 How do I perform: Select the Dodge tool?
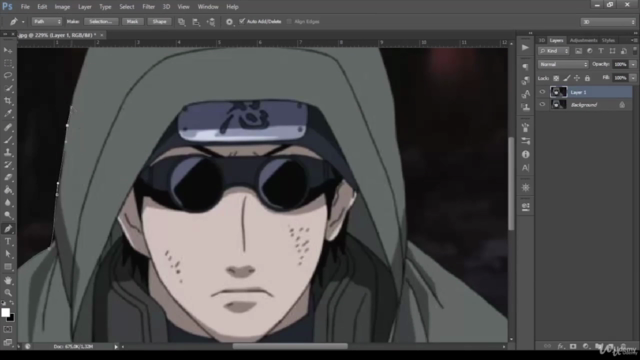pos(8,215)
